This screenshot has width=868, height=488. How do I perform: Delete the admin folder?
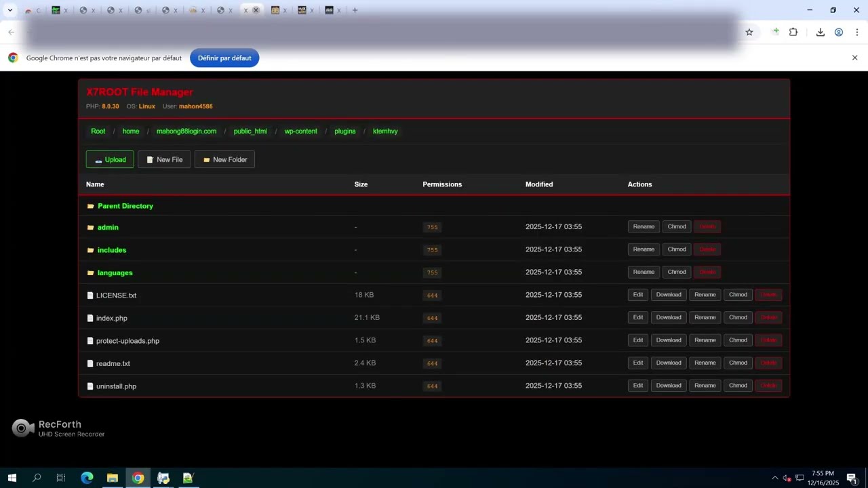[x=707, y=227]
